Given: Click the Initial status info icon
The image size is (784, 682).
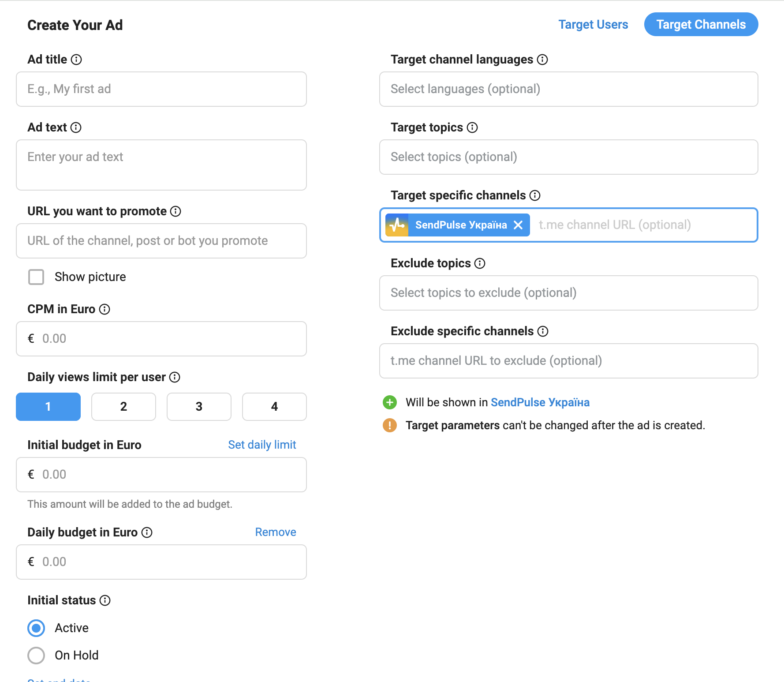Looking at the screenshot, I should pyautogui.click(x=105, y=600).
